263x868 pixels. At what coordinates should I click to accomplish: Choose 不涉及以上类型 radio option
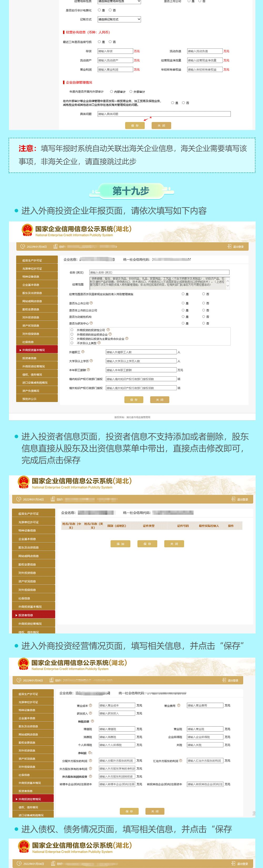pos(72,343)
